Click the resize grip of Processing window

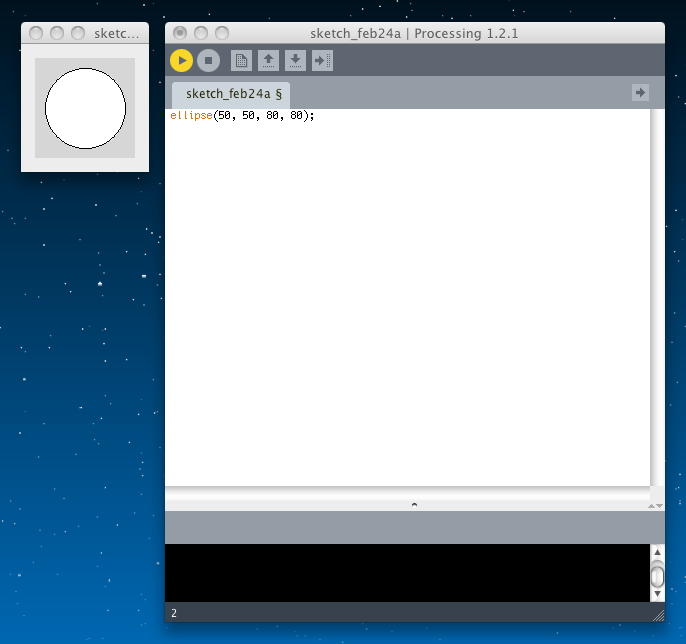pyautogui.click(x=657, y=615)
